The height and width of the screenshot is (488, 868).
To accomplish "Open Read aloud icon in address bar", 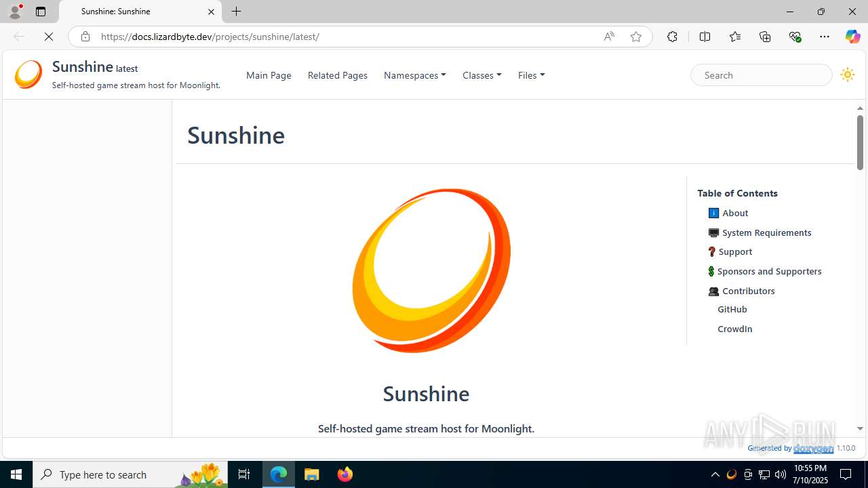I will click(609, 37).
